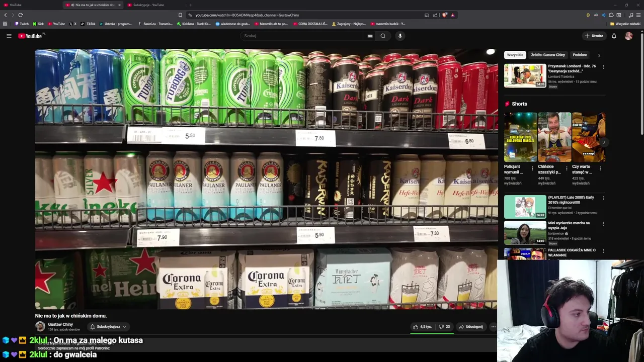Open options menu for Mini wycieczka matcha video

pos(603,224)
